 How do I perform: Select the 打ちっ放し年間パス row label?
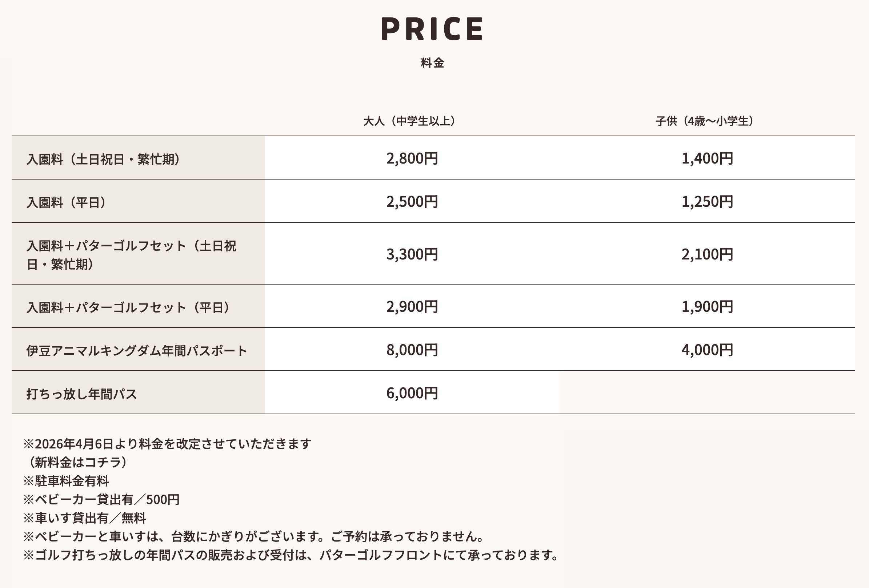click(x=81, y=394)
